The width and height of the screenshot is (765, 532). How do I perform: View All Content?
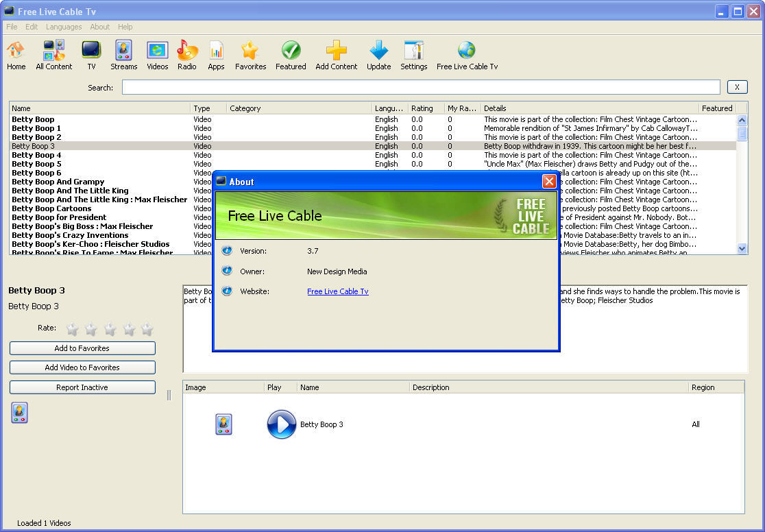53,55
